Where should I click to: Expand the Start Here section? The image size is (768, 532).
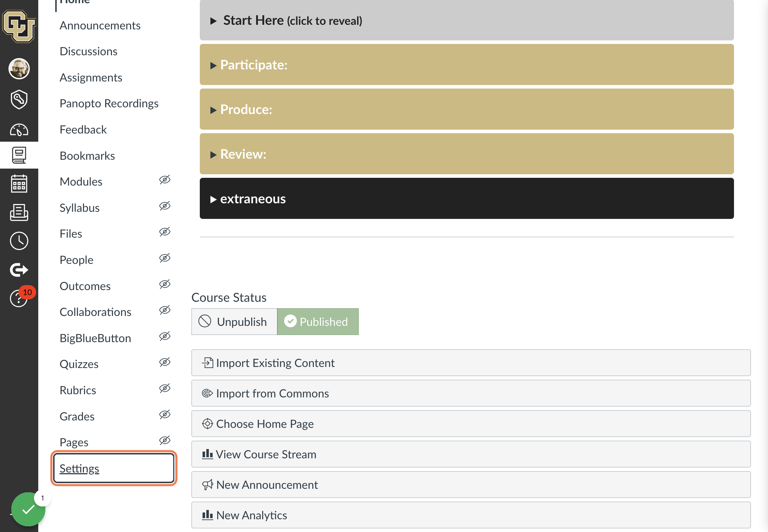467,20
